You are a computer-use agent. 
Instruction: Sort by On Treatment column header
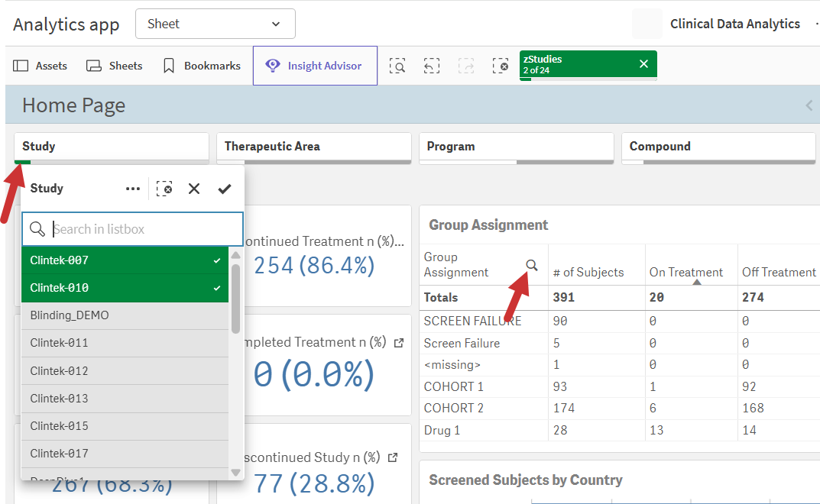pyautogui.click(x=686, y=273)
